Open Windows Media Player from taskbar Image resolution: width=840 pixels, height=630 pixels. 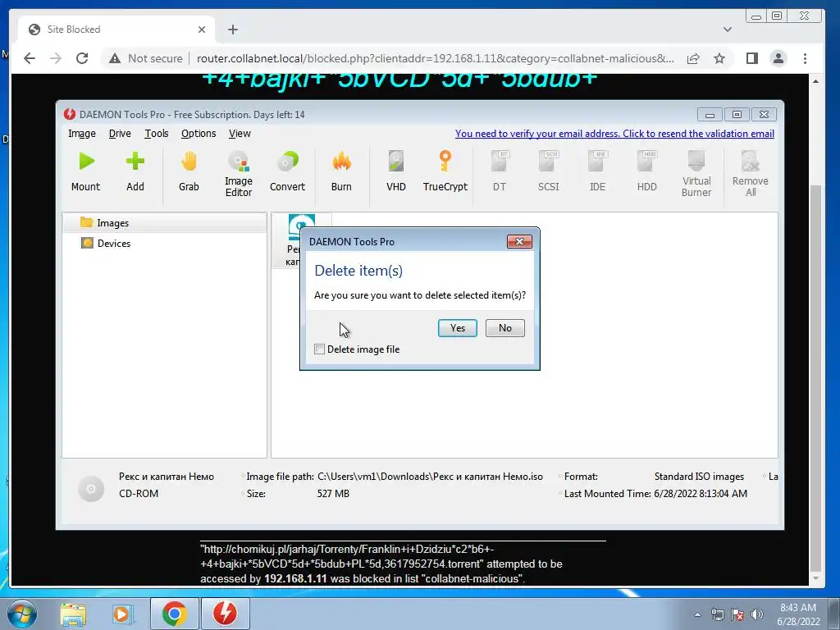(x=122, y=614)
